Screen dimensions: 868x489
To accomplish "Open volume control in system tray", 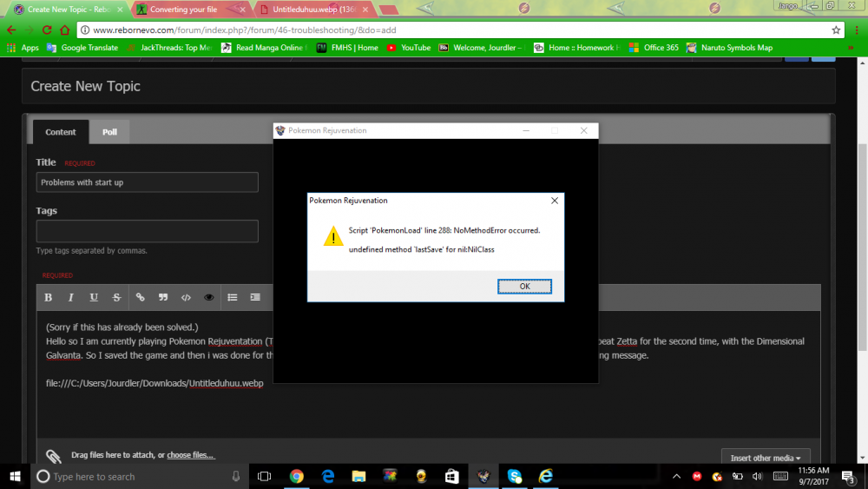I will point(757,476).
